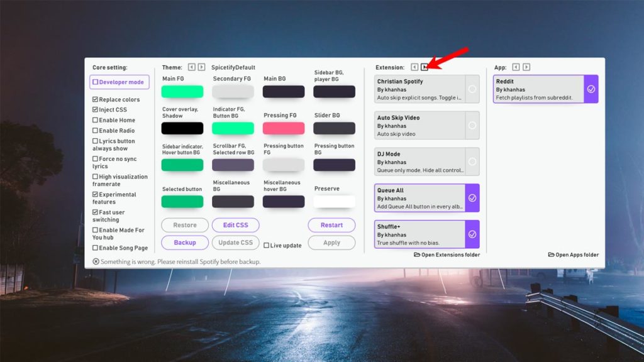Pick the Preserve white swatch
The image size is (644, 362).
pyautogui.click(x=335, y=202)
